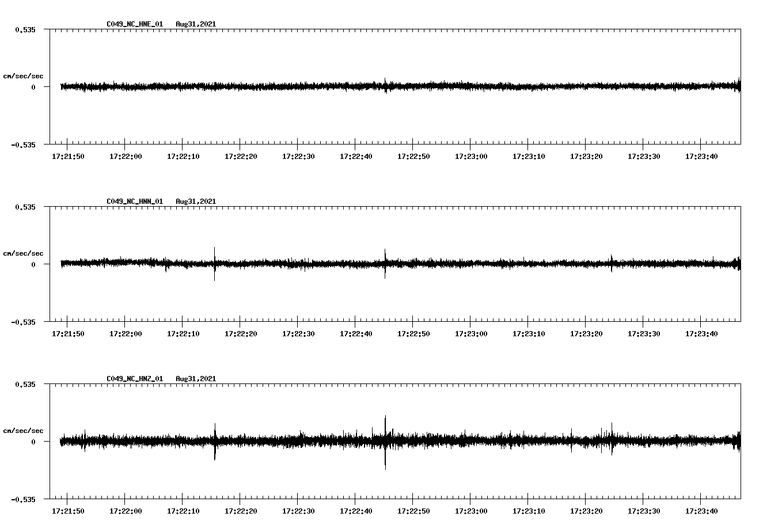The image size is (782, 532).
Task: Click 17:22:00 time label under HNZ plot
Action: click(126, 511)
